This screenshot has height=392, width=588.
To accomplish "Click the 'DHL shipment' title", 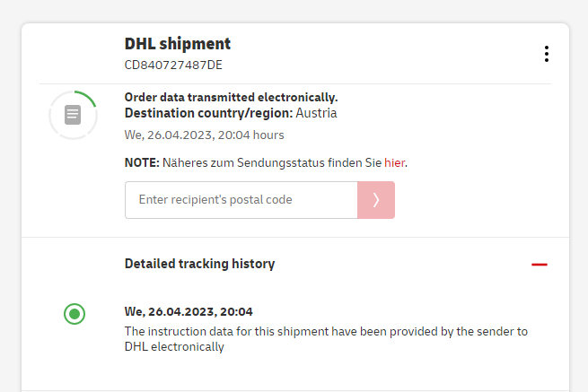I will [x=178, y=43].
